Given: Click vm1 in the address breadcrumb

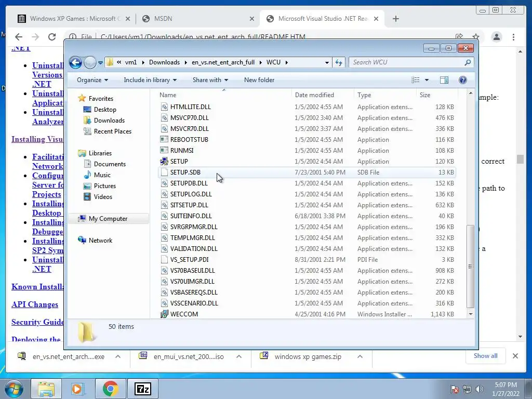Looking at the screenshot, I should click(x=131, y=62).
